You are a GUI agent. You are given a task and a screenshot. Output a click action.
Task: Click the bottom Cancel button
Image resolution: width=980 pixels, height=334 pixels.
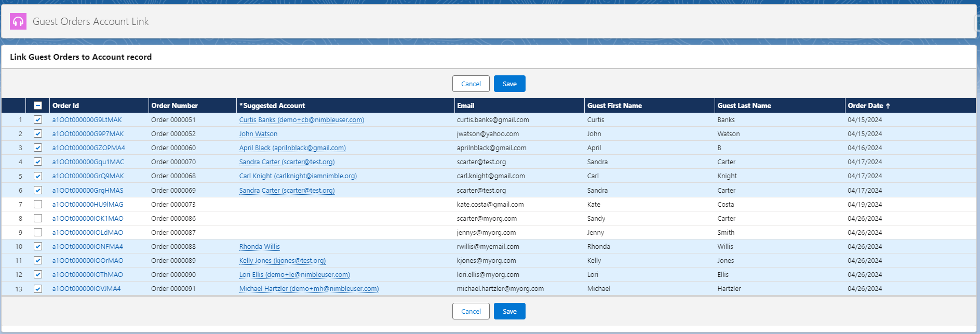(x=471, y=311)
